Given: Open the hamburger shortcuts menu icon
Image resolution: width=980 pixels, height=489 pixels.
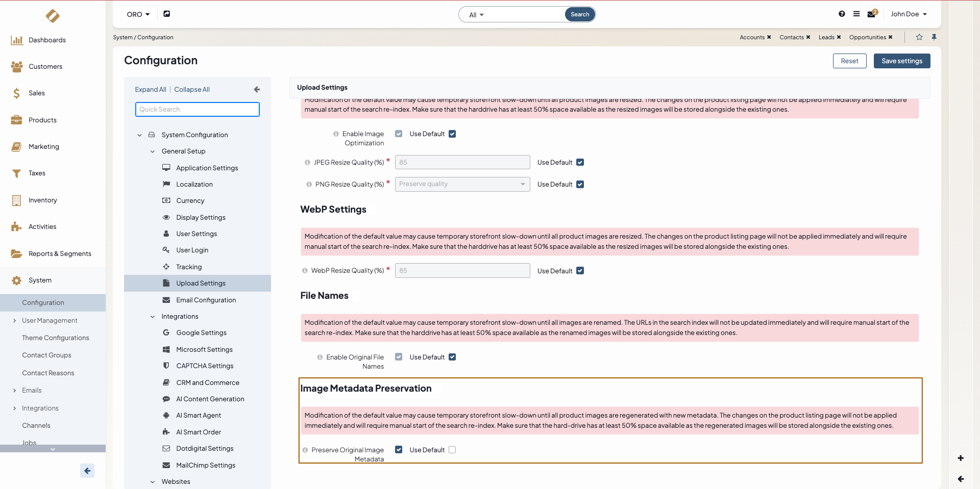Looking at the screenshot, I should point(856,14).
